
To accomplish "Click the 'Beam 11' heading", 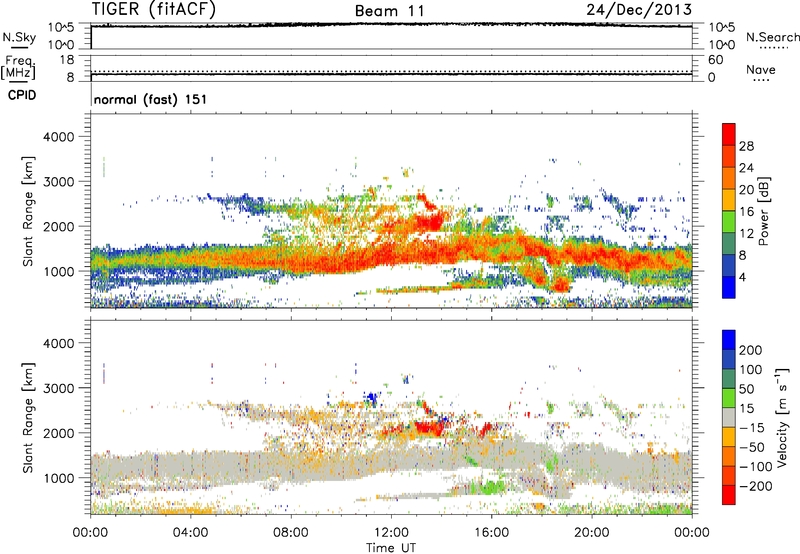I will coord(390,11).
